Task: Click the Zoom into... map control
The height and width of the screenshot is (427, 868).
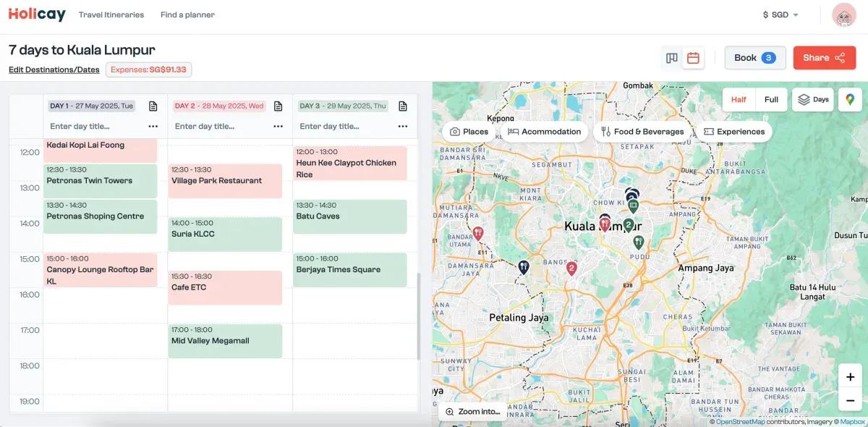Action: (x=473, y=411)
